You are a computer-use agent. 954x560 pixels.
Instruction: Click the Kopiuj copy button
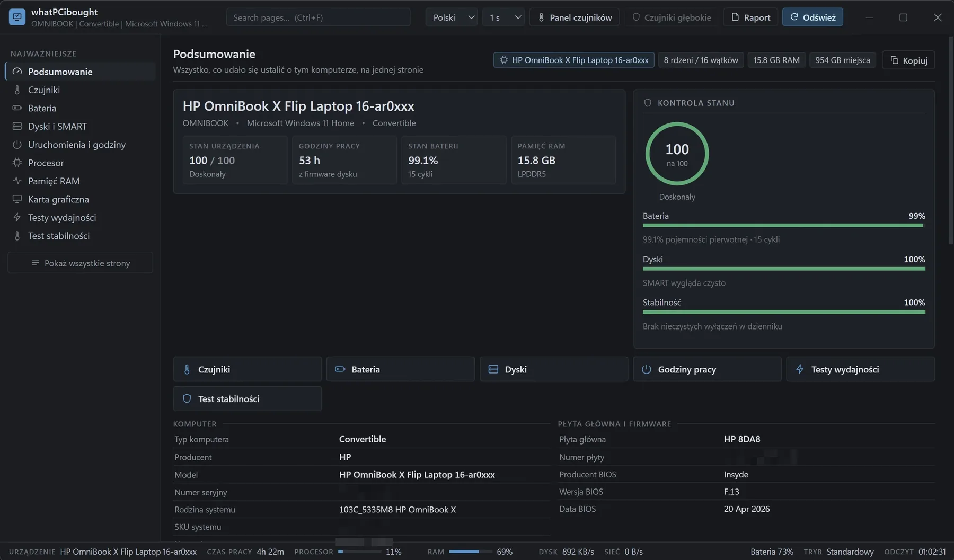(908, 60)
